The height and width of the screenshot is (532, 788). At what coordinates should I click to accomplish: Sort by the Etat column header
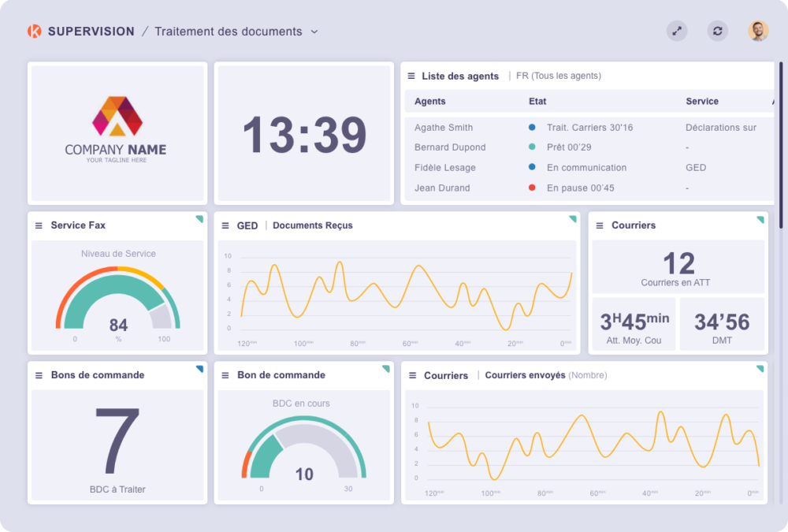tap(537, 101)
